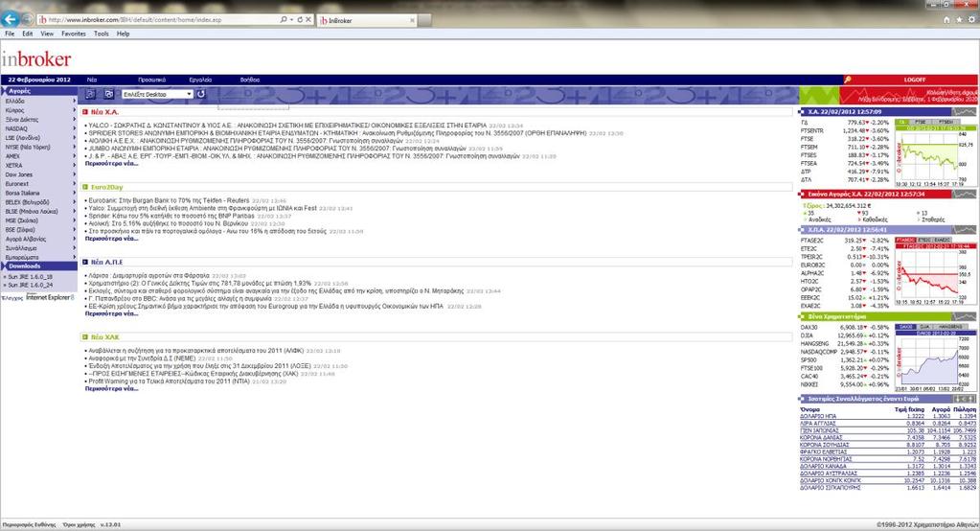The height and width of the screenshot is (531, 980).
Task: Open browser Home icon at top right
Action: point(946,20)
